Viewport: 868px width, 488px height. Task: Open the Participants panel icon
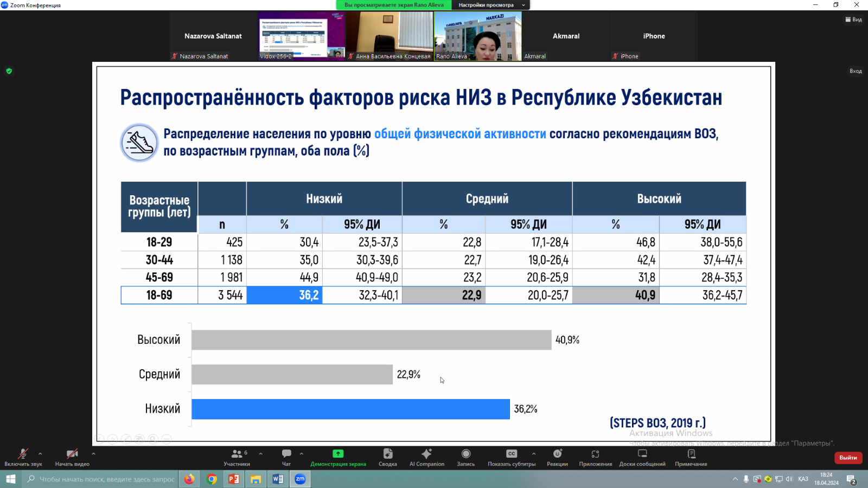pos(237,454)
